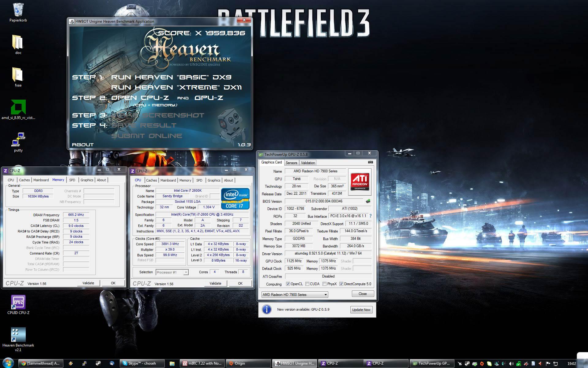Click the Bus Interface question mark icon
The width and height of the screenshot is (588, 368).
[x=371, y=216]
